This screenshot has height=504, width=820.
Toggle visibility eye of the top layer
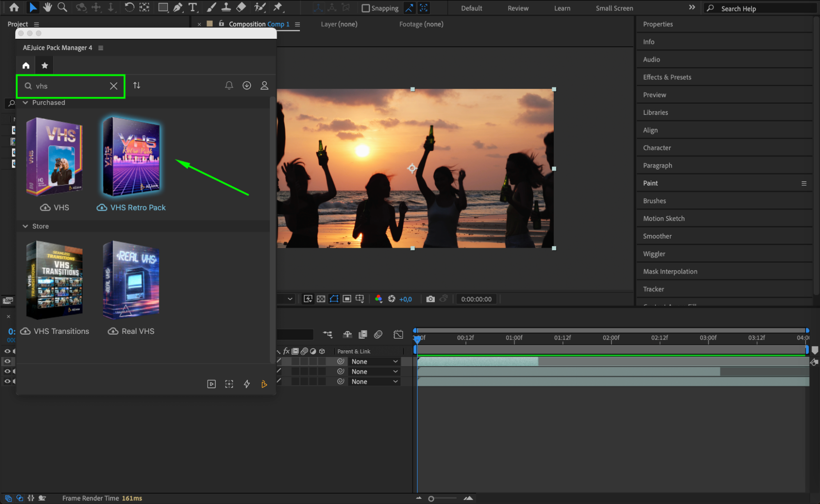(7, 361)
